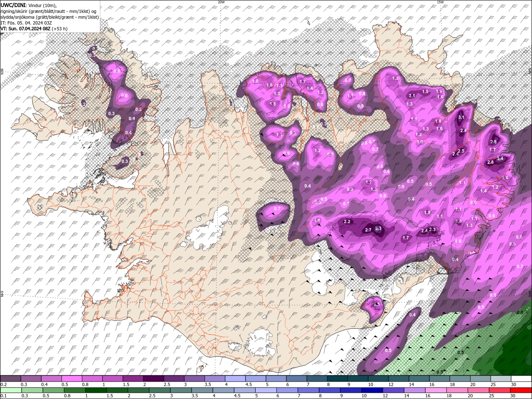Click the lavender 4 snow legend swatch
Screen dimensions: 532x399
point(235,379)
